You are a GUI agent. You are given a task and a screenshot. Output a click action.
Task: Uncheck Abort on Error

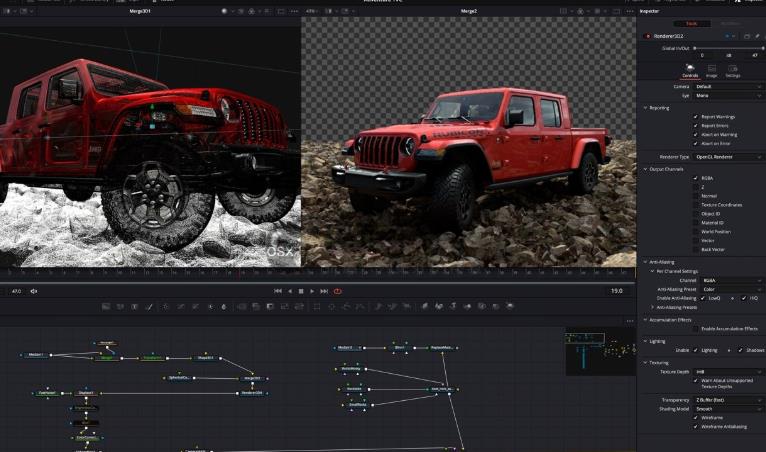click(x=696, y=144)
